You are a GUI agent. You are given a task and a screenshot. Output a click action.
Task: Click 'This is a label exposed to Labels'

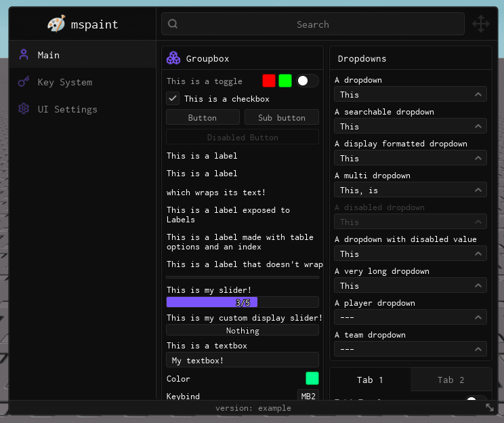228,215
